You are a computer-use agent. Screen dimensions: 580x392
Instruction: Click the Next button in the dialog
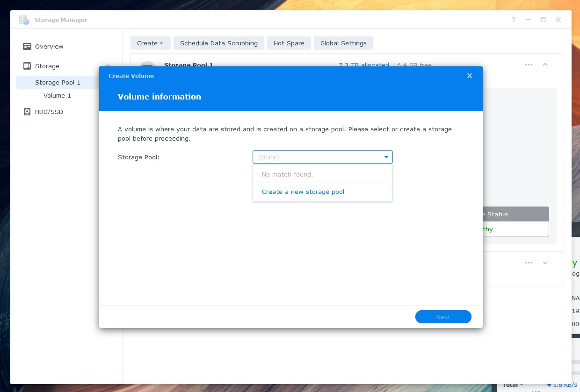pos(443,317)
